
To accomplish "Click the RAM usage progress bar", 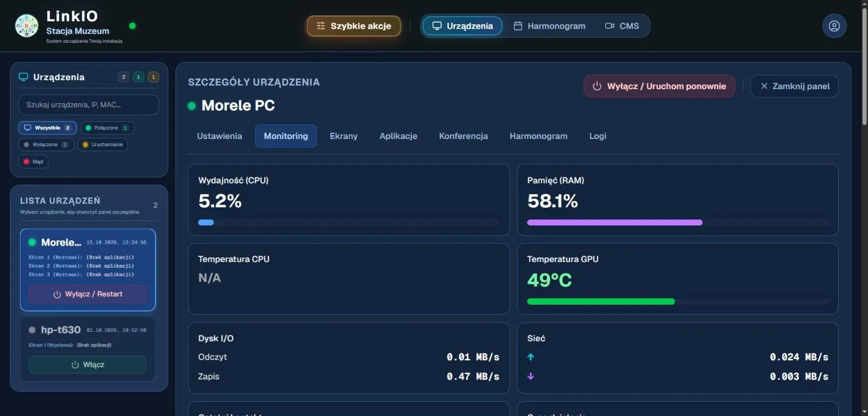I will [x=678, y=222].
